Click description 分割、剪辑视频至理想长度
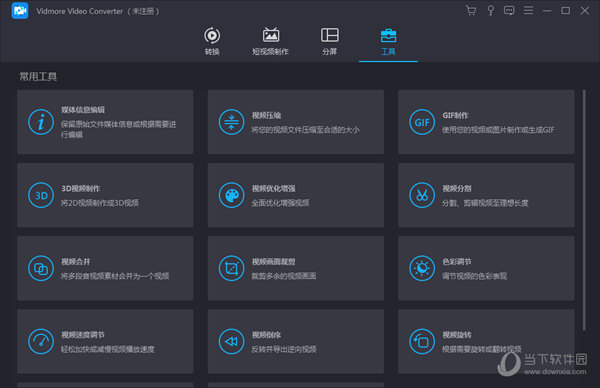This screenshot has height=388, width=600. [485, 203]
